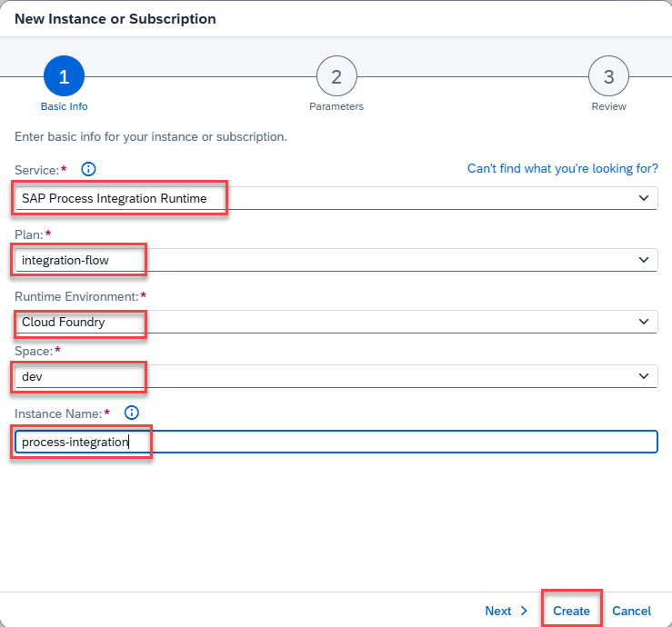Click the Runtime Environment field showing Cloud Foundry
672x627 pixels.
click(336, 322)
